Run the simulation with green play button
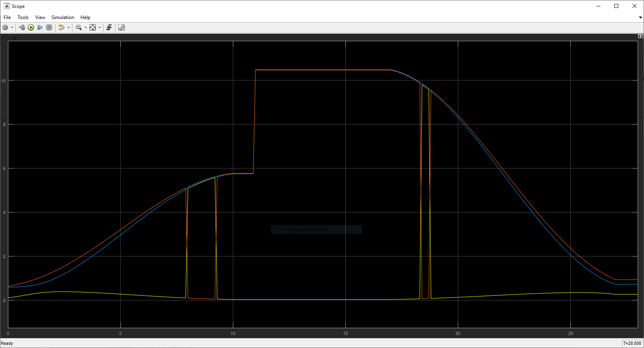The height and width of the screenshot is (348, 644). 31,27
